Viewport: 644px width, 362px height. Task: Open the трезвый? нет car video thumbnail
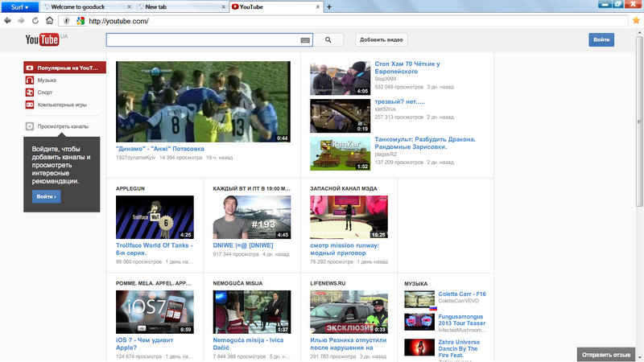(x=340, y=116)
